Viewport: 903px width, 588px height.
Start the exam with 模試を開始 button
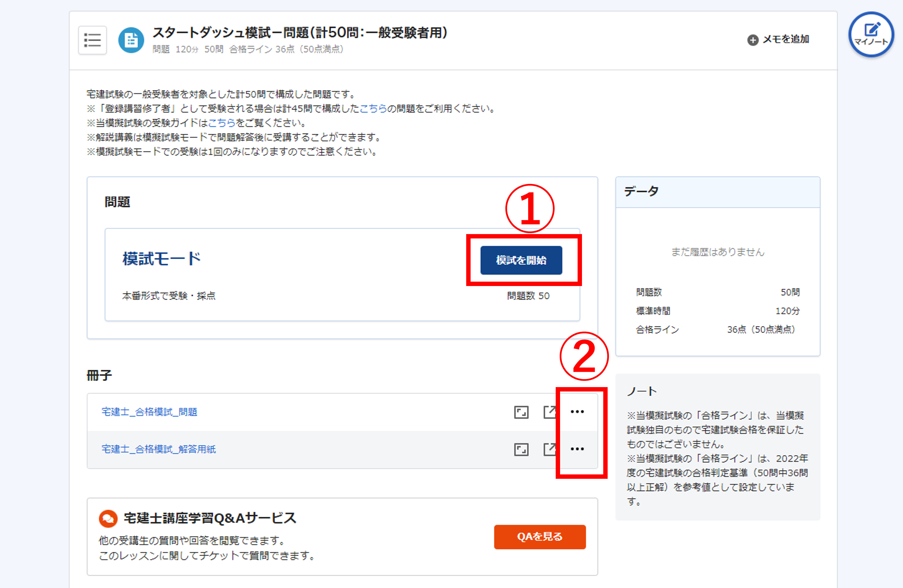point(521,260)
